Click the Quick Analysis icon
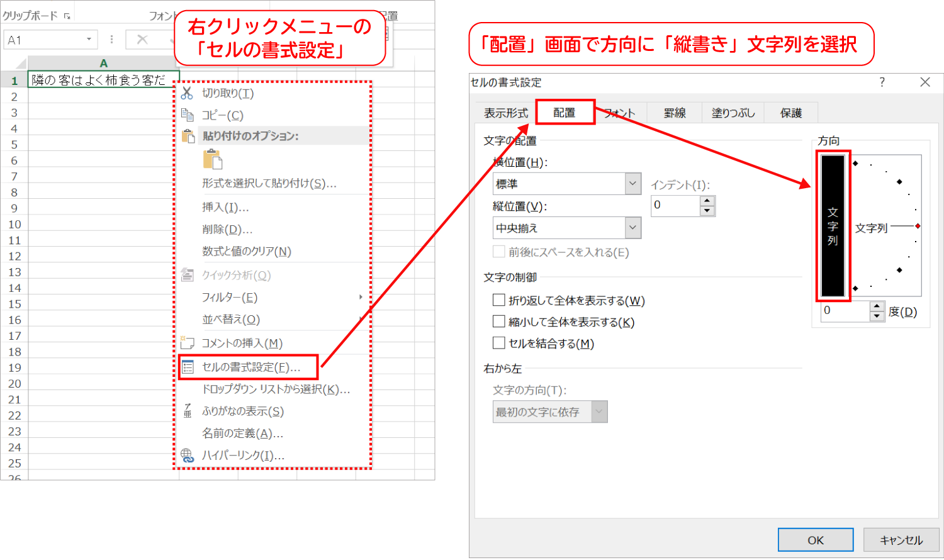Viewport: 944px width, 560px height. (x=187, y=275)
